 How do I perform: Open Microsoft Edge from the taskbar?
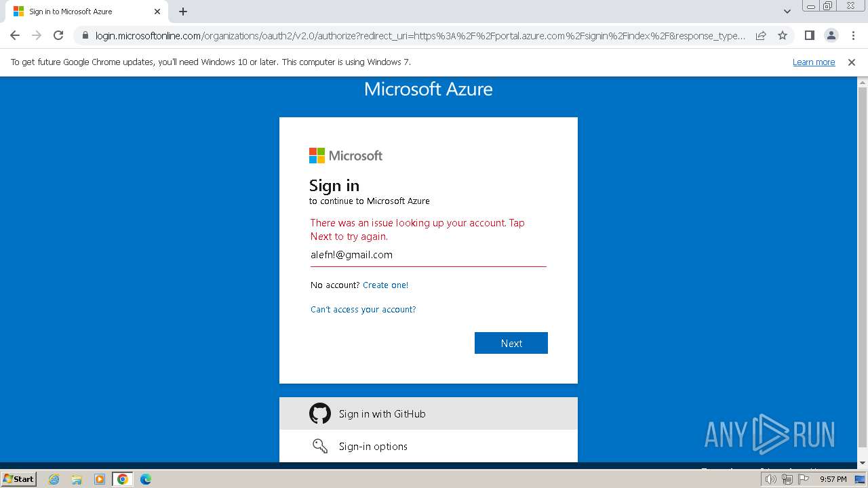tap(146, 479)
